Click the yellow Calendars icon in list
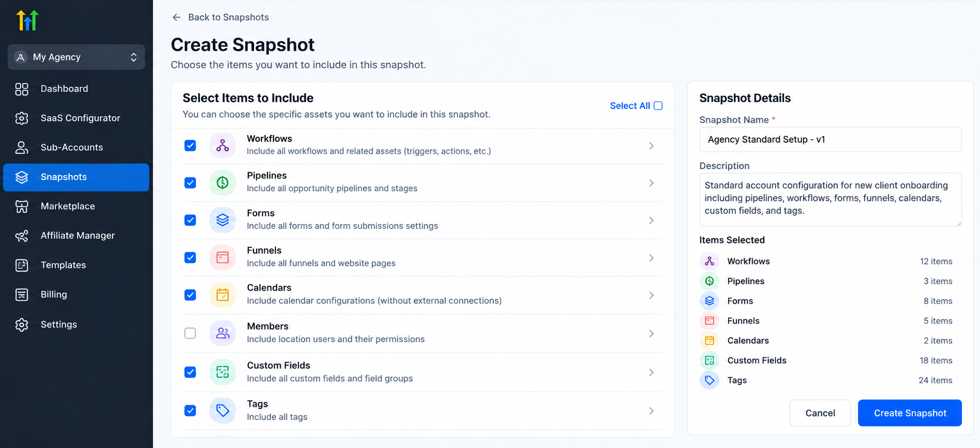This screenshot has width=980, height=448. click(x=222, y=295)
